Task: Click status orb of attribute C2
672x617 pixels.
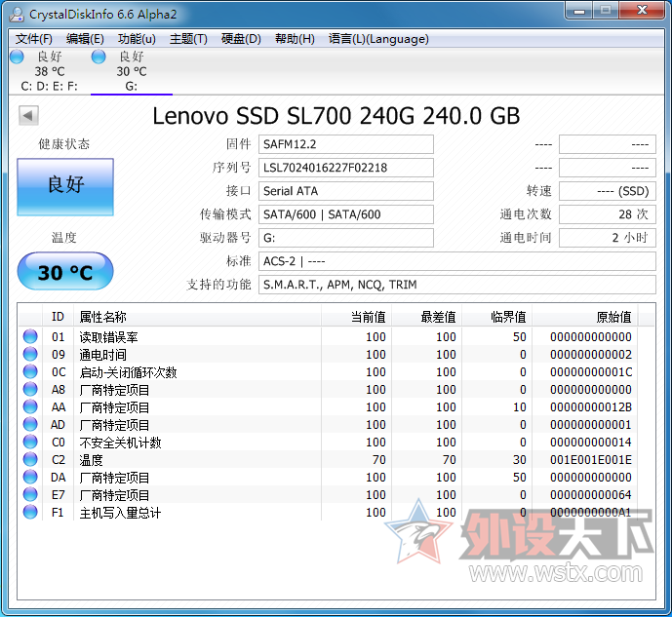Action: [x=30, y=459]
